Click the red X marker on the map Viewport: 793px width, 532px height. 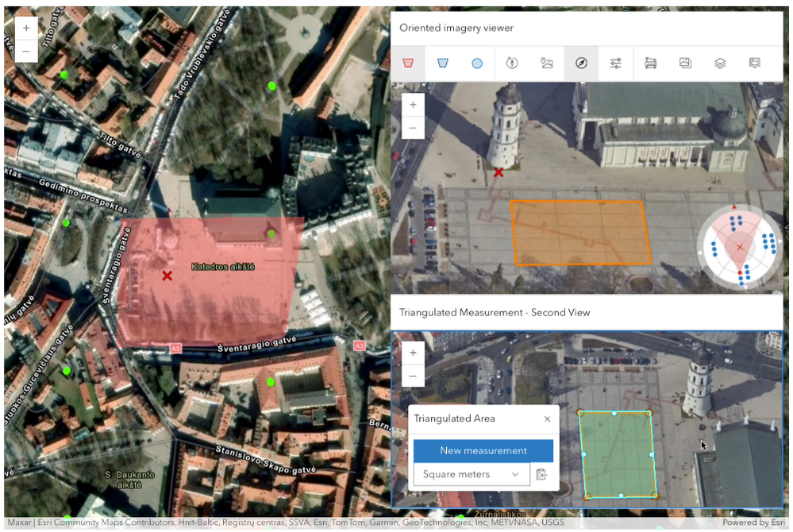point(167,276)
